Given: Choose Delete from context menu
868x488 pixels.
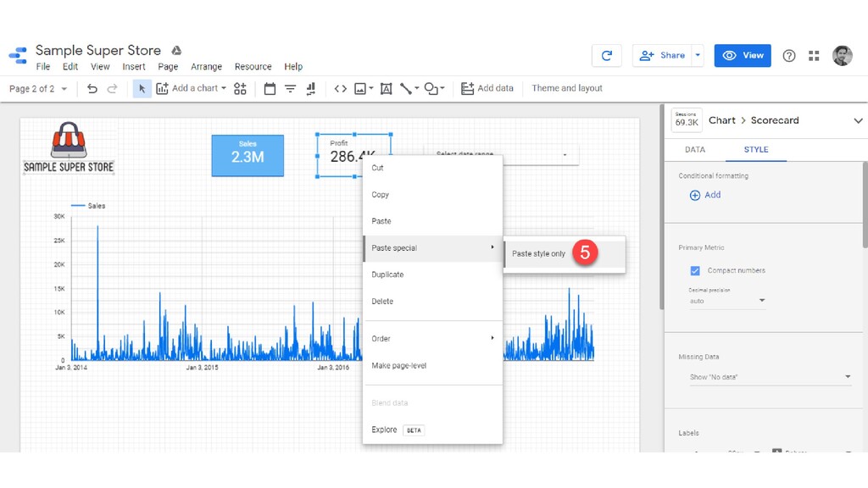Looking at the screenshot, I should 432,302.
